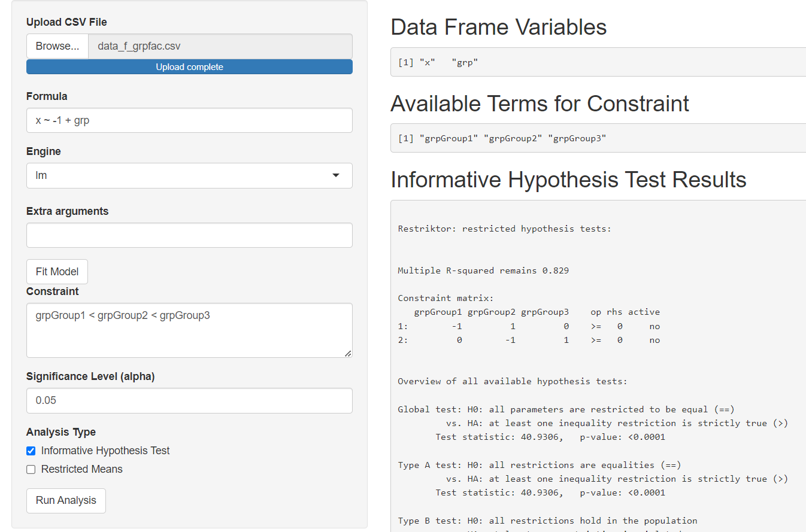The width and height of the screenshot is (806, 532).
Task: Select the Available Terms for Constraint heading
Action: (x=540, y=104)
